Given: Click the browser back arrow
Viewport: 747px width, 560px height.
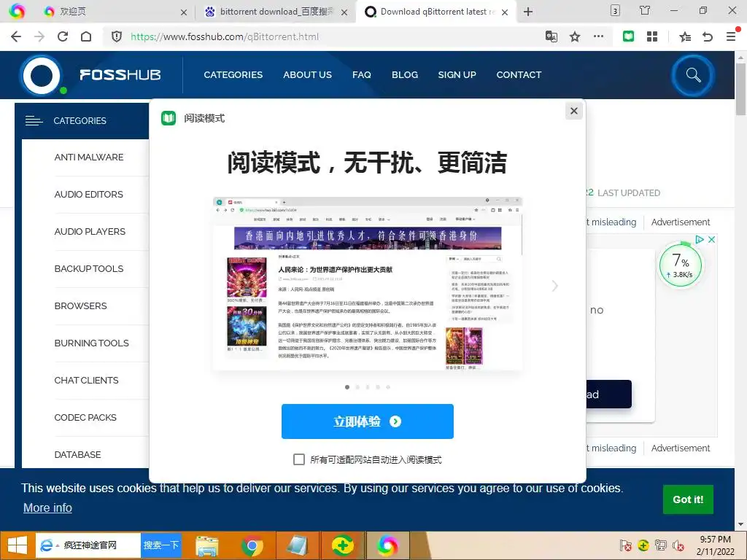Looking at the screenshot, I should tap(16, 36).
